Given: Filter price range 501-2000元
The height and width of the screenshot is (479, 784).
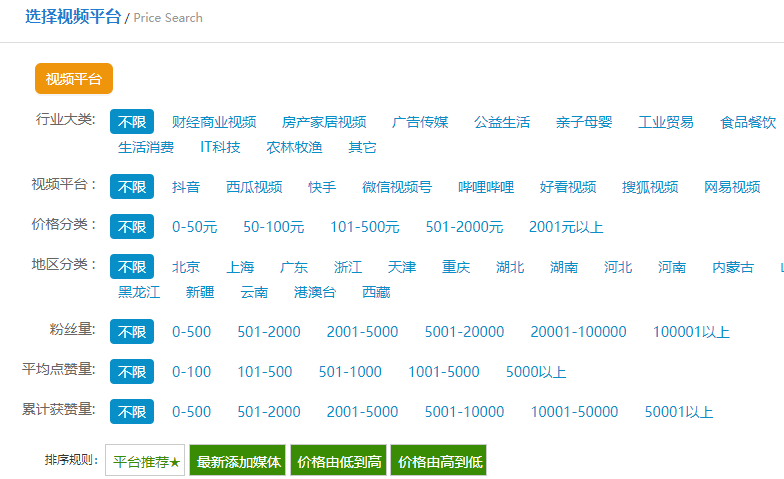Looking at the screenshot, I should (x=464, y=227).
